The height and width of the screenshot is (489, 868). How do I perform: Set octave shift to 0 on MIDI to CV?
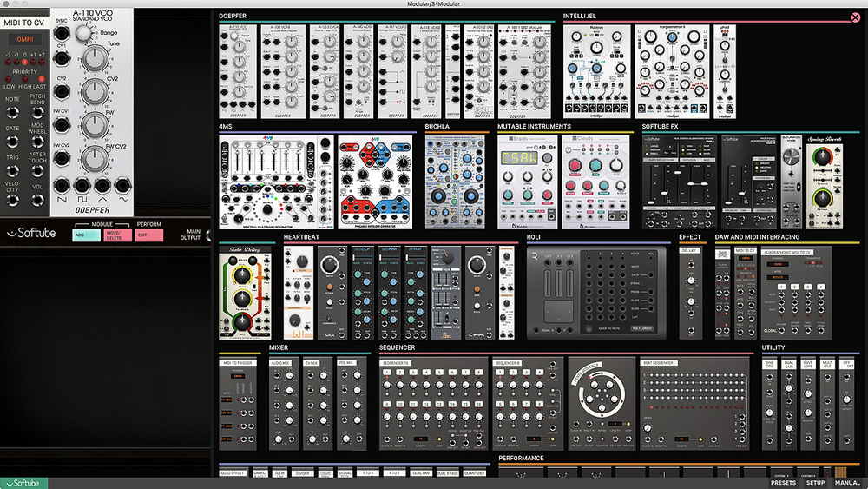tap(24, 62)
